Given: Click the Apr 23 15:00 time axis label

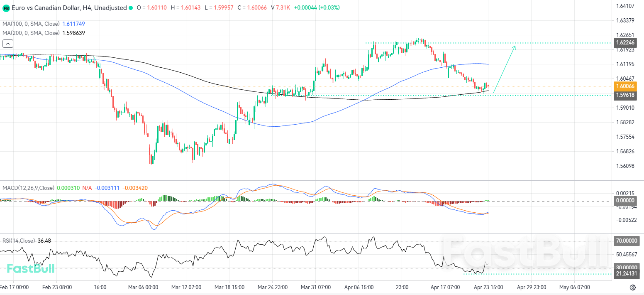Looking at the screenshot, I should point(488,287).
